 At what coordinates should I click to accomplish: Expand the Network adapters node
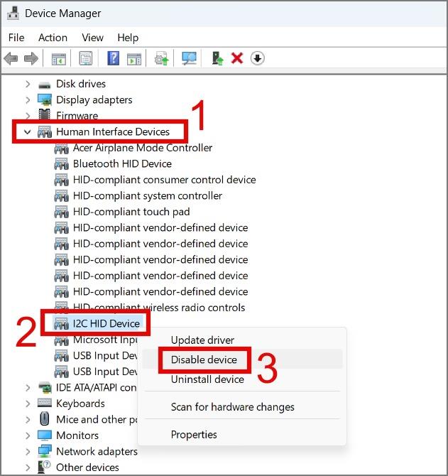(x=28, y=451)
